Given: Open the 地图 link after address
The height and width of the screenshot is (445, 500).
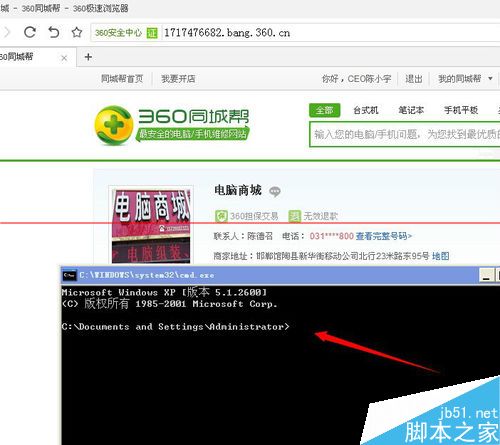Looking at the screenshot, I should [440, 256].
